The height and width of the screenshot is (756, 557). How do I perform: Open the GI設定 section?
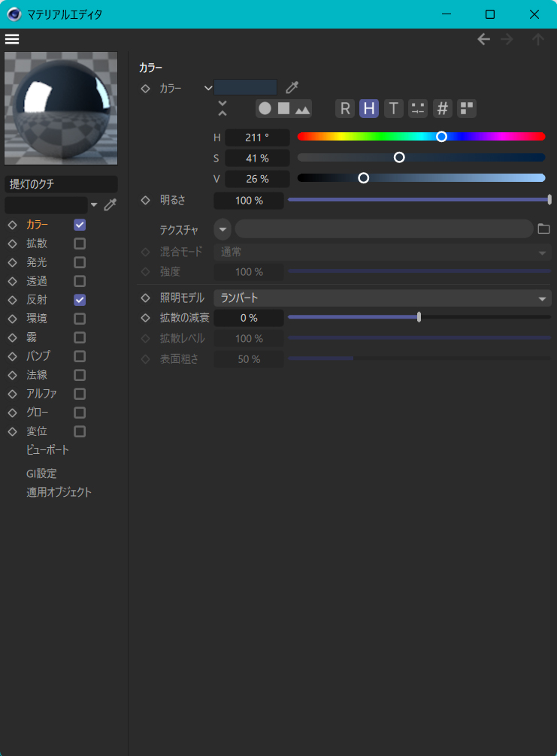click(x=41, y=473)
